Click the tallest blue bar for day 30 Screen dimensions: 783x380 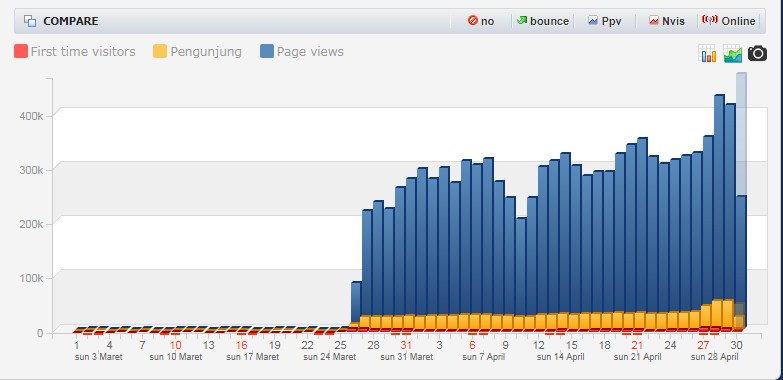[x=742, y=200]
